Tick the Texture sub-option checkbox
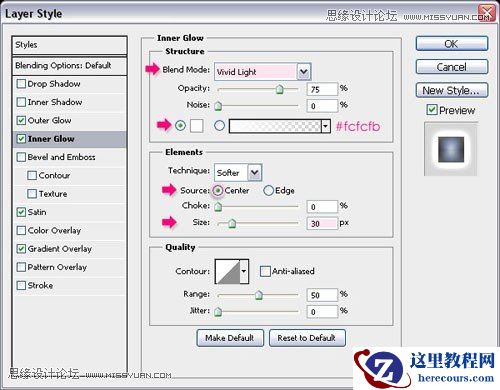This screenshot has width=500, height=390. point(32,194)
